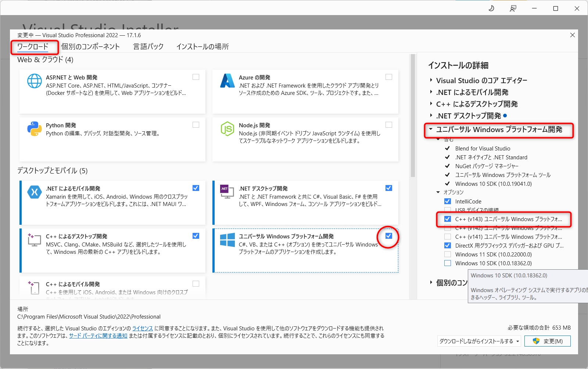Collapse the オプション section
The height and width of the screenshot is (369, 588).
click(x=438, y=192)
